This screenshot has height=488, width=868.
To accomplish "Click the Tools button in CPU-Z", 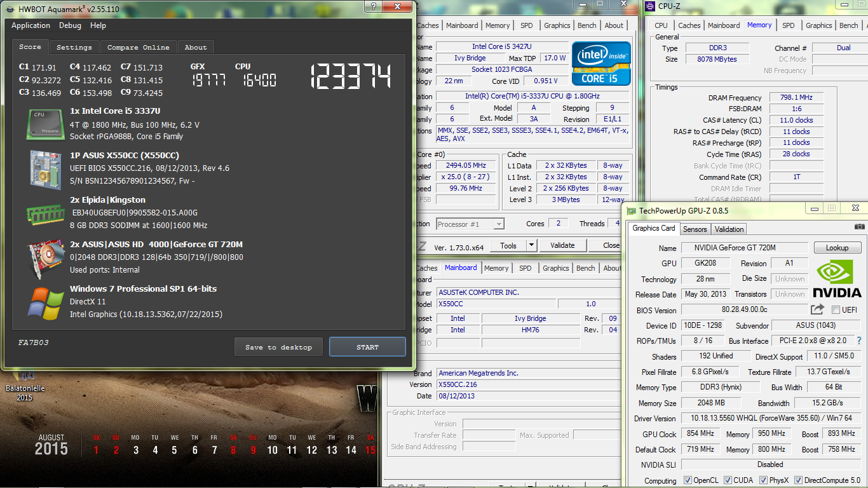I will 508,245.
